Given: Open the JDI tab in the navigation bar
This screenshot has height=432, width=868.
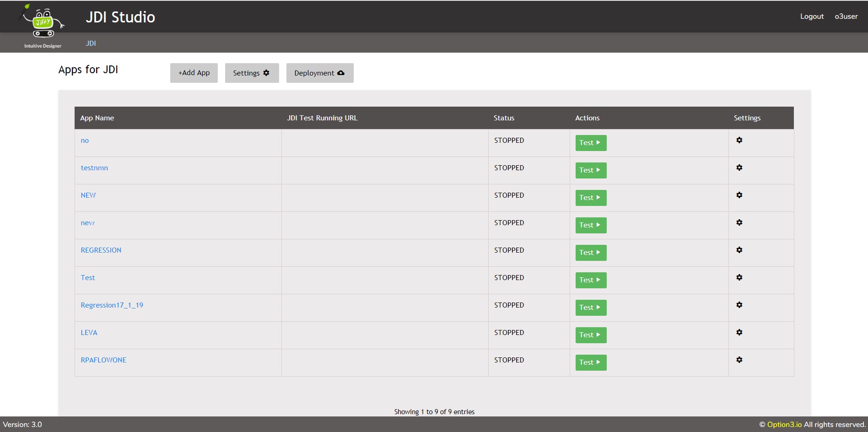Looking at the screenshot, I should (91, 43).
